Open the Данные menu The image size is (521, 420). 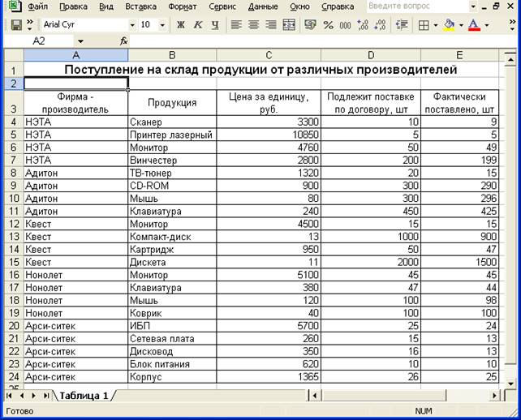(263, 6)
